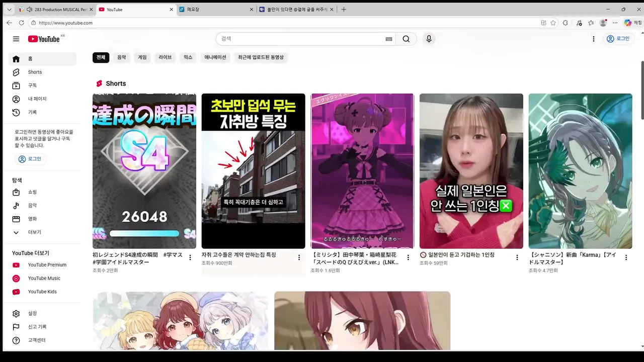The image size is (644, 362).
Task: Open the pink ミリシタ dancing Shorts thumbnail
Action: click(362, 171)
